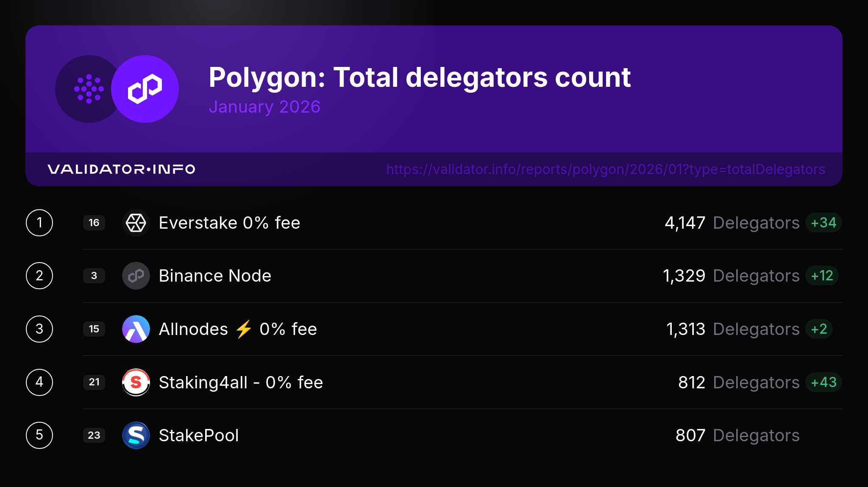Click the Staking4all - 0% fee name
Image resolution: width=868 pixels, height=487 pixels.
coord(241,382)
